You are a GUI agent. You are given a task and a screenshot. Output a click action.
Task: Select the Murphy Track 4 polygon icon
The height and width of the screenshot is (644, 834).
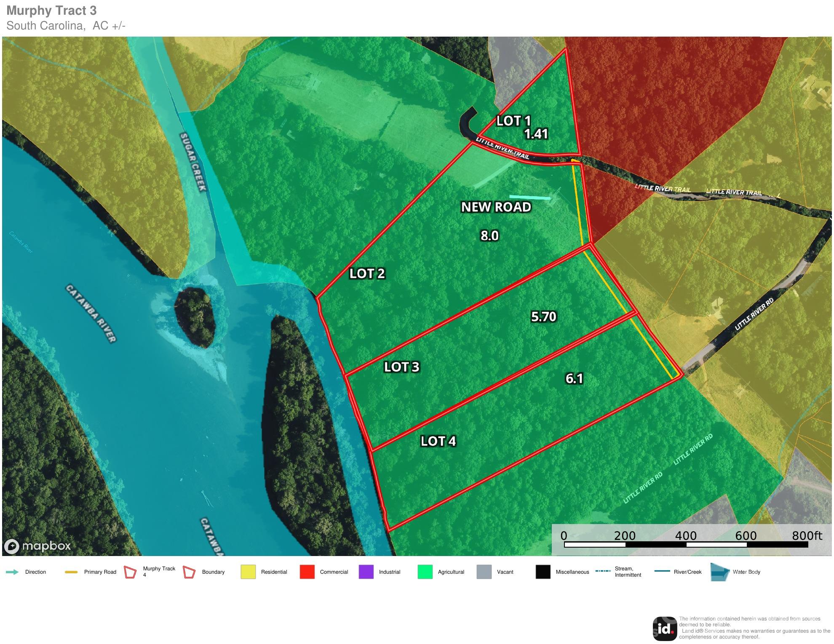click(x=131, y=572)
